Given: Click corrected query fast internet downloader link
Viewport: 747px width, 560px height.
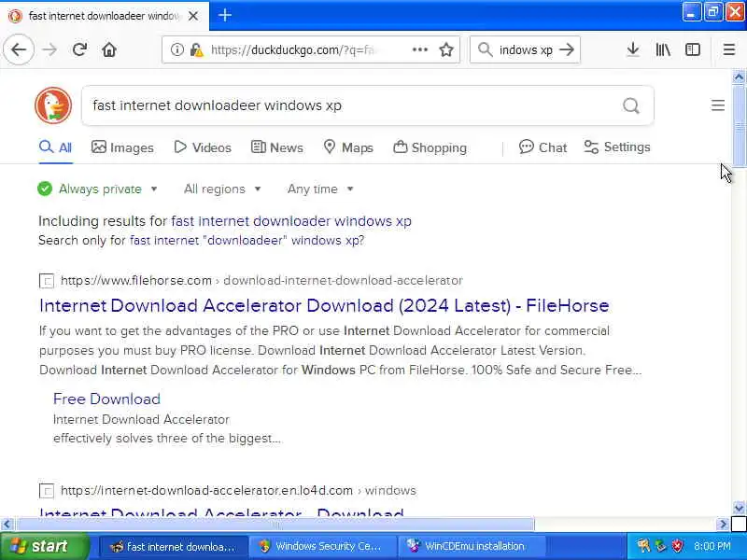Looking at the screenshot, I should click(x=291, y=221).
